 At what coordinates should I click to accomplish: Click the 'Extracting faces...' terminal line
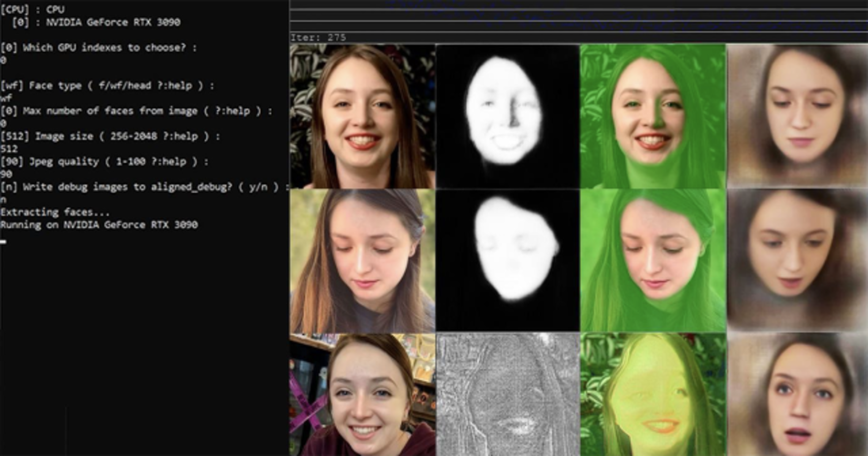tap(55, 212)
